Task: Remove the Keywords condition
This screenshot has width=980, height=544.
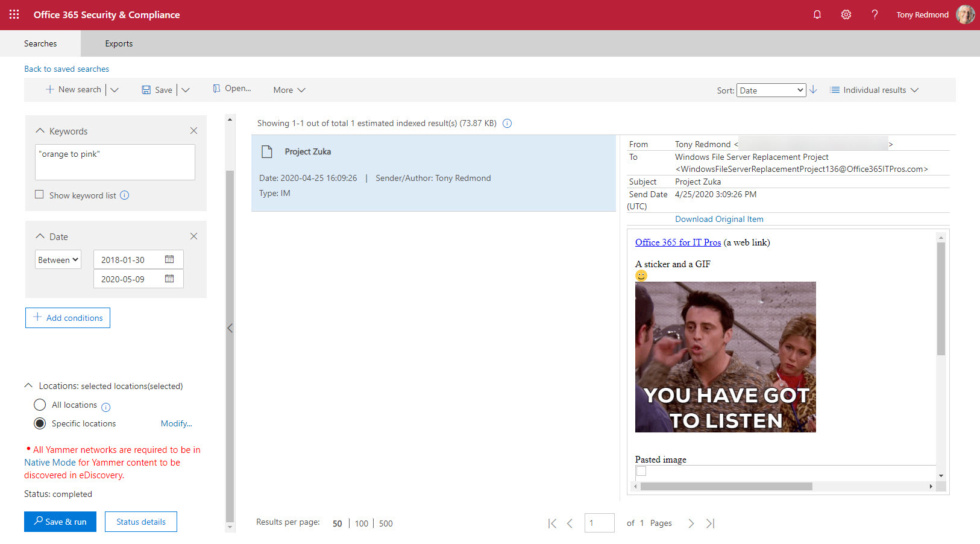Action: [x=193, y=131]
